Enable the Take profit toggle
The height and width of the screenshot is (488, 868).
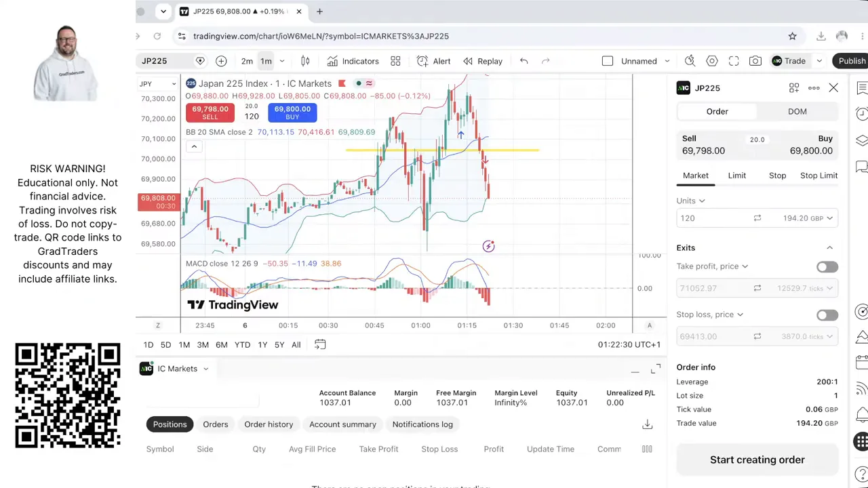coord(827,267)
